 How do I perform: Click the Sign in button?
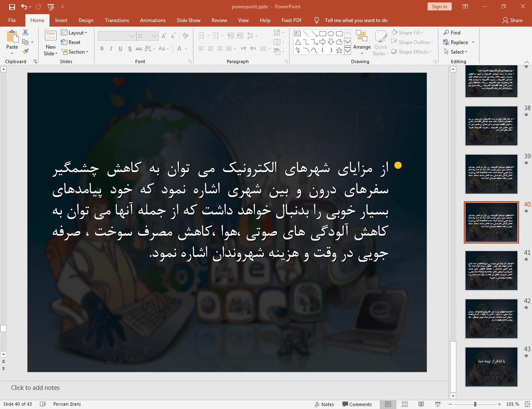[439, 7]
